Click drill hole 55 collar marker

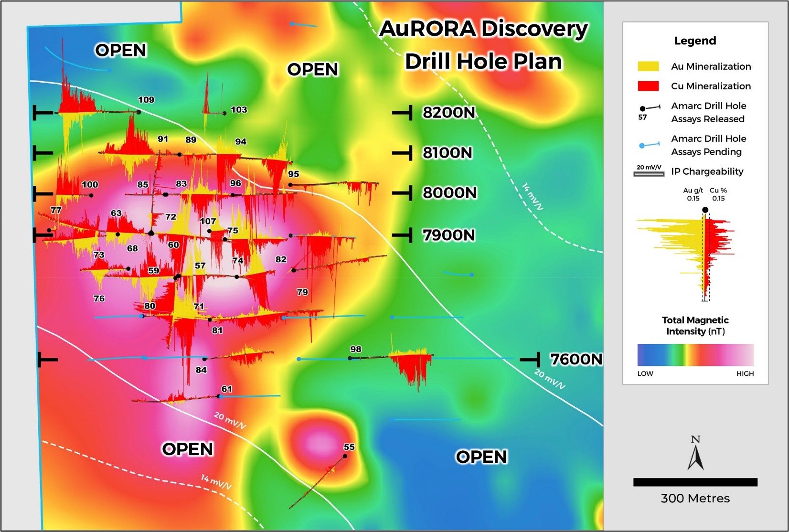[345, 456]
